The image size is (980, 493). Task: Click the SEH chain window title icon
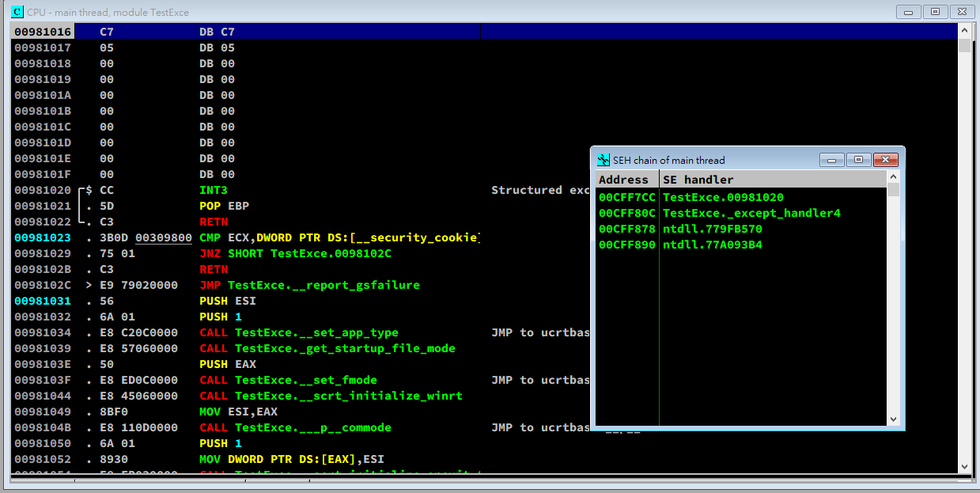tap(604, 160)
